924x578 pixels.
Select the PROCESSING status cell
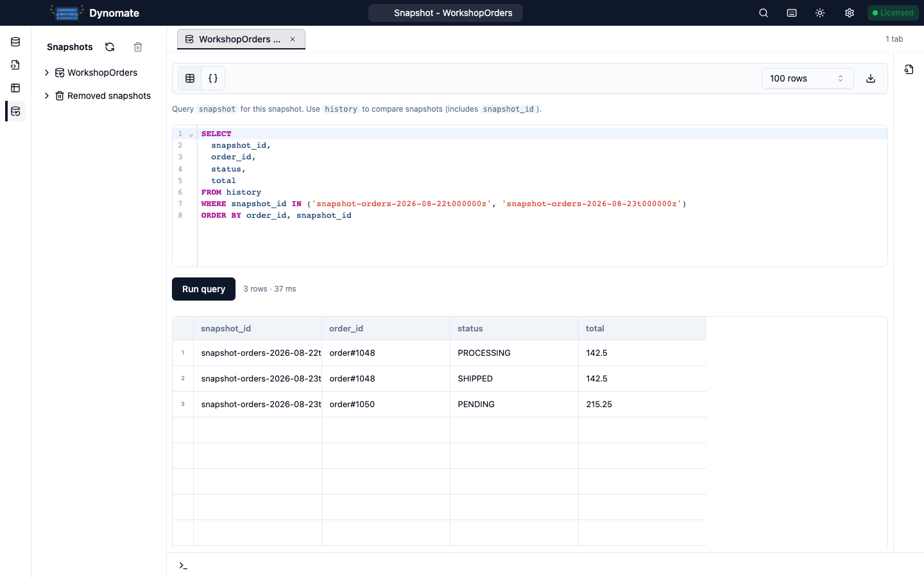(x=514, y=353)
